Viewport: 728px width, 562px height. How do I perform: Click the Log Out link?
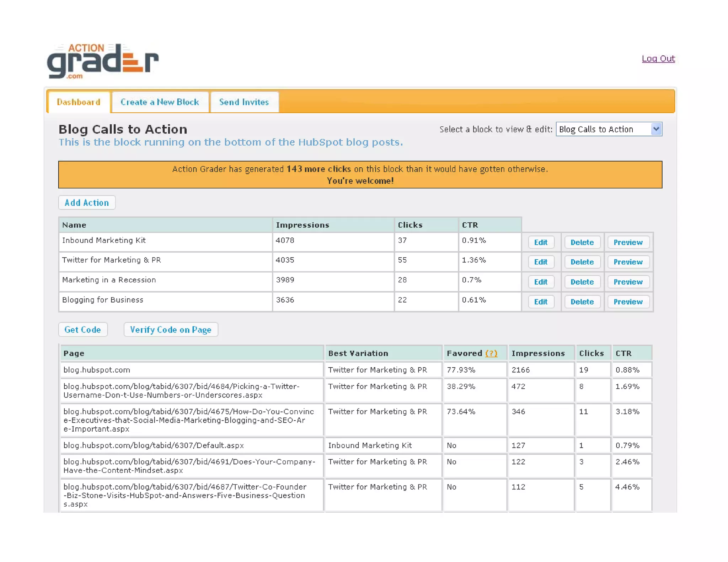(658, 59)
